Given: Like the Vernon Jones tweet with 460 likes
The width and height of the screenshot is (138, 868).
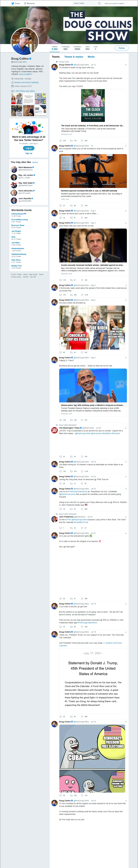Looking at the screenshot, I should [x=82, y=509].
